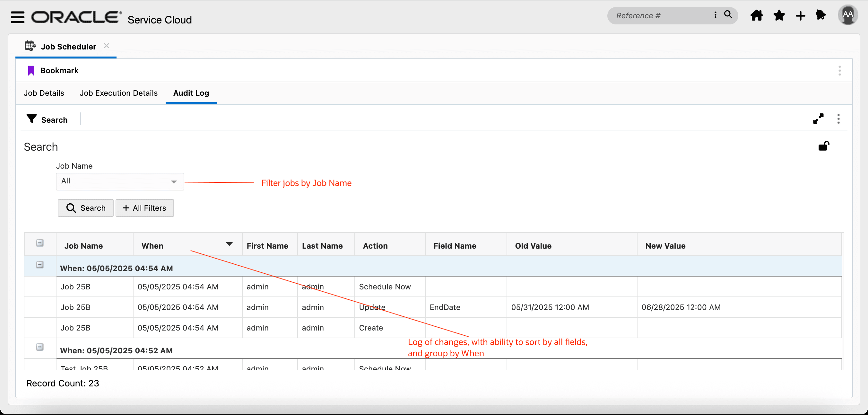Toggle the unlock padlock for search panel
868x415 pixels.
pos(823,146)
